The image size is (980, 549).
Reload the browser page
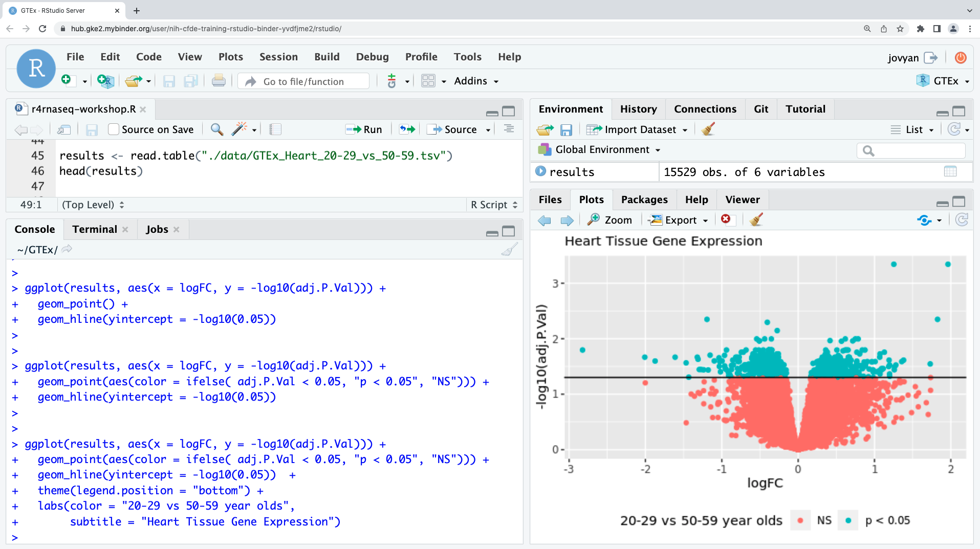(x=42, y=29)
